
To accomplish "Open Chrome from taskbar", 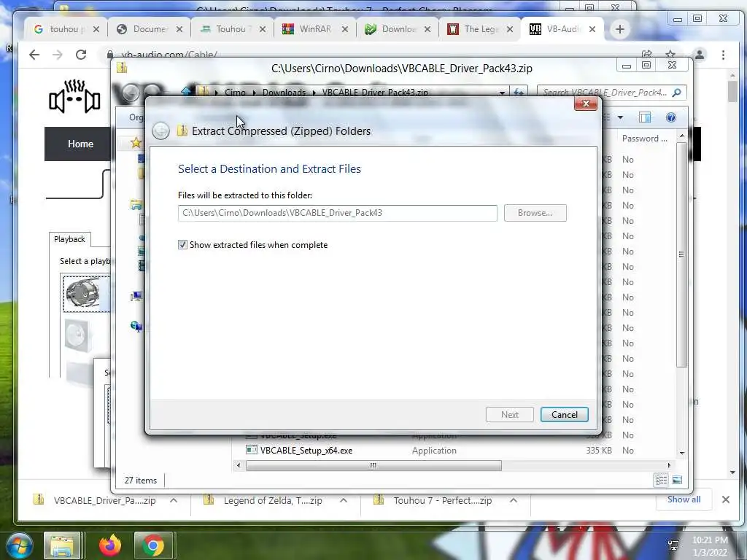I will pos(153,545).
